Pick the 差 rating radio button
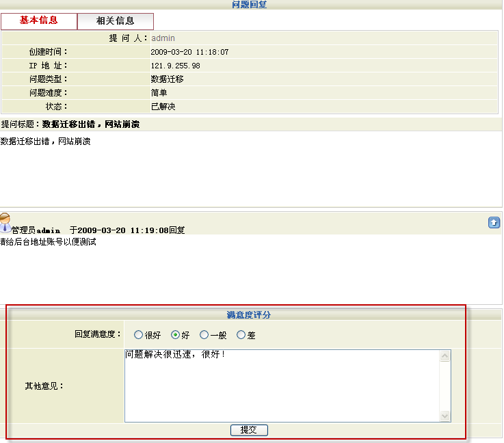Image resolution: width=504 pixels, height=443 pixels. [241, 335]
